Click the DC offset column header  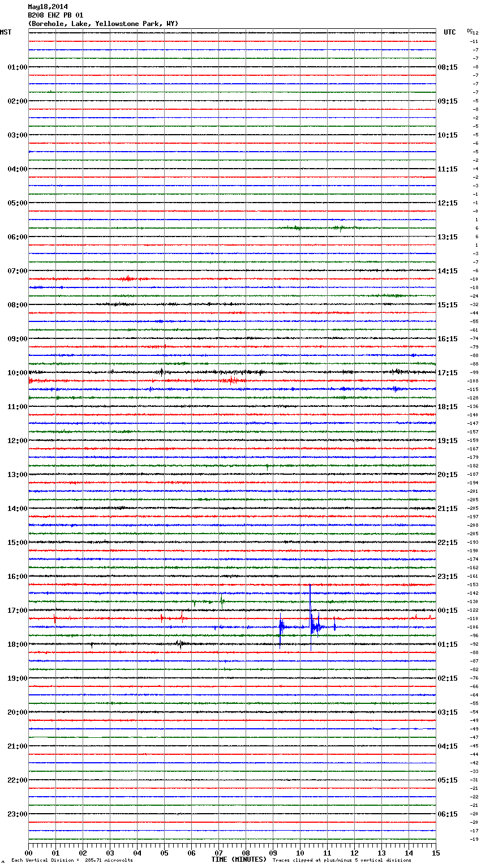coord(470,31)
